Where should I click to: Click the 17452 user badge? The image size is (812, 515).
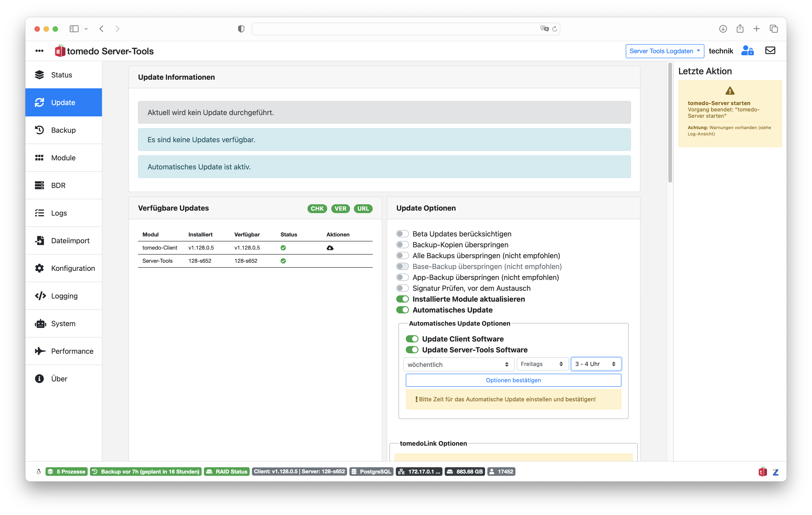(x=501, y=472)
